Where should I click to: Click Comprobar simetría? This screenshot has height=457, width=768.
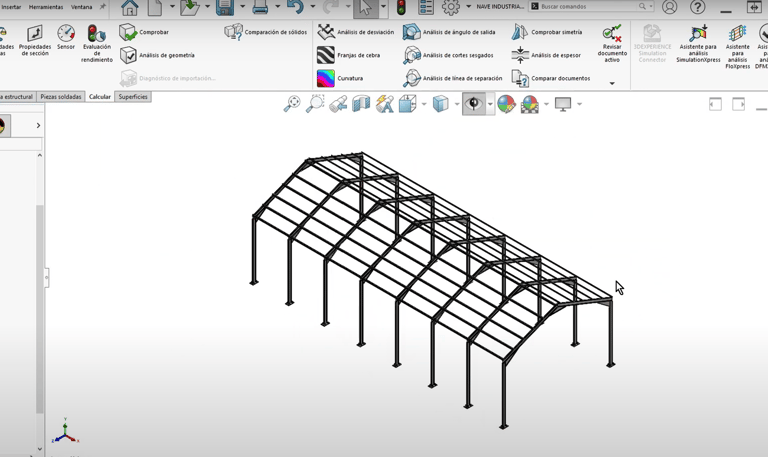(x=547, y=32)
